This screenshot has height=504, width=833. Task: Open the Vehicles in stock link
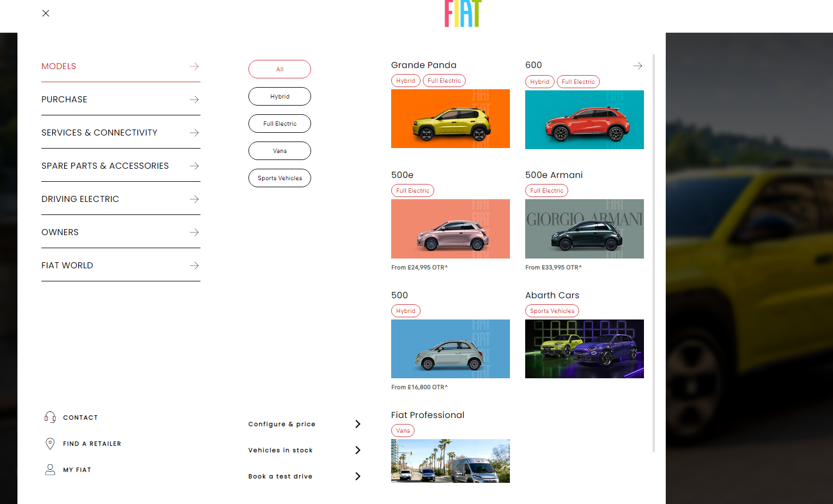point(281,450)
